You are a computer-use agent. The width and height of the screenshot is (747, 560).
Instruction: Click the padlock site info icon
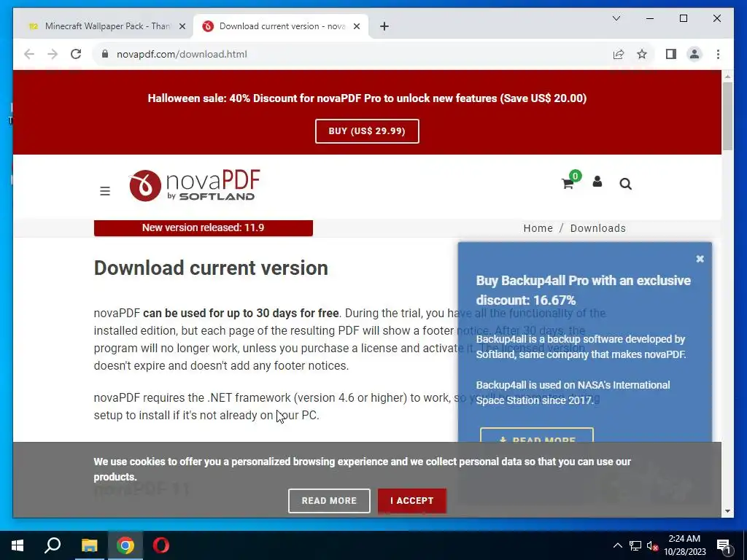click(x=105, y=54)
